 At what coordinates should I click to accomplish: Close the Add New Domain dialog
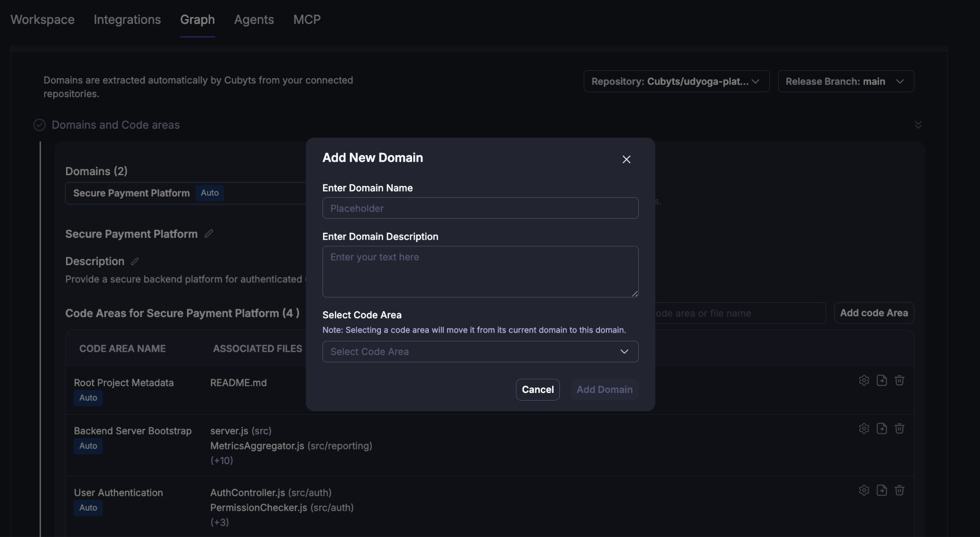coord(626,159)
